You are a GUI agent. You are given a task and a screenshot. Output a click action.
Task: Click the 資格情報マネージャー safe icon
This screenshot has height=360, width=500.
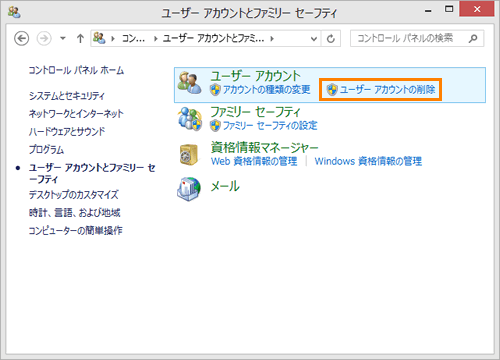[x=189, y=155]
